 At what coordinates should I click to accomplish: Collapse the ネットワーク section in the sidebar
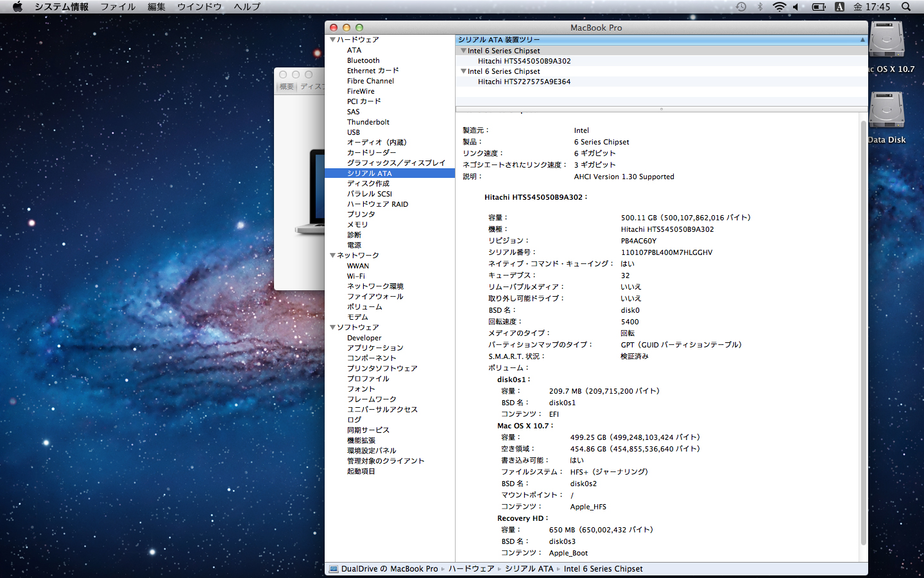coord(332,256)
